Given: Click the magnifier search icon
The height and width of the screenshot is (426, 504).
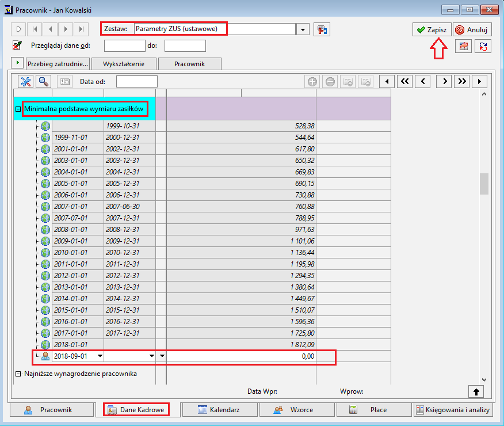Looking at the screenshot, I should pos(43,82).
